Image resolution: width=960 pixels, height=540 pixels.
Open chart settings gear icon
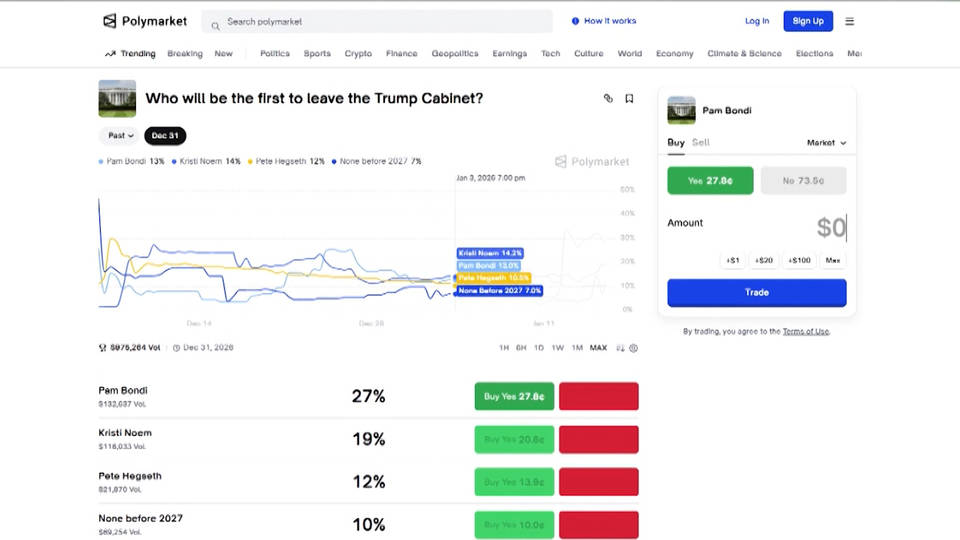[x=633, y=348]
